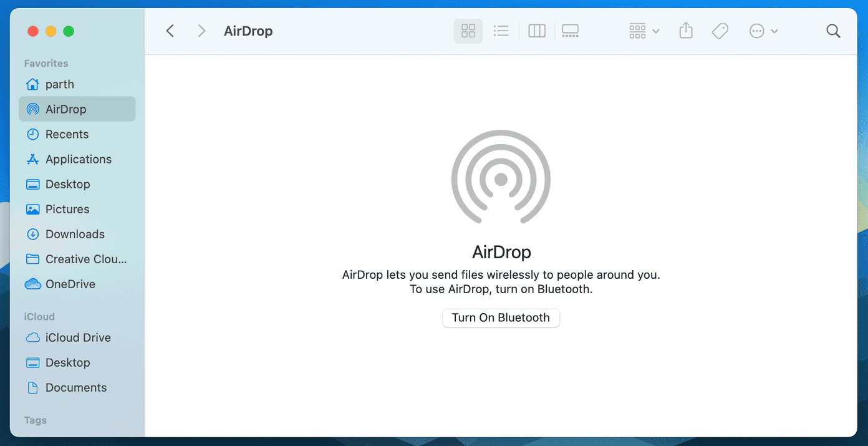Switch to gallery view
868x446 pixels.
tap(571, 31)
